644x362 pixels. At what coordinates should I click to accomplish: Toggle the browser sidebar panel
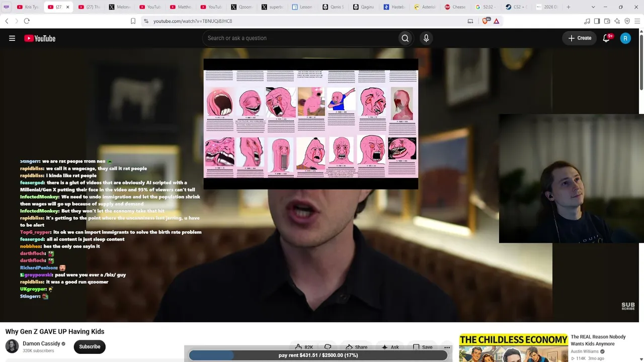597,21
